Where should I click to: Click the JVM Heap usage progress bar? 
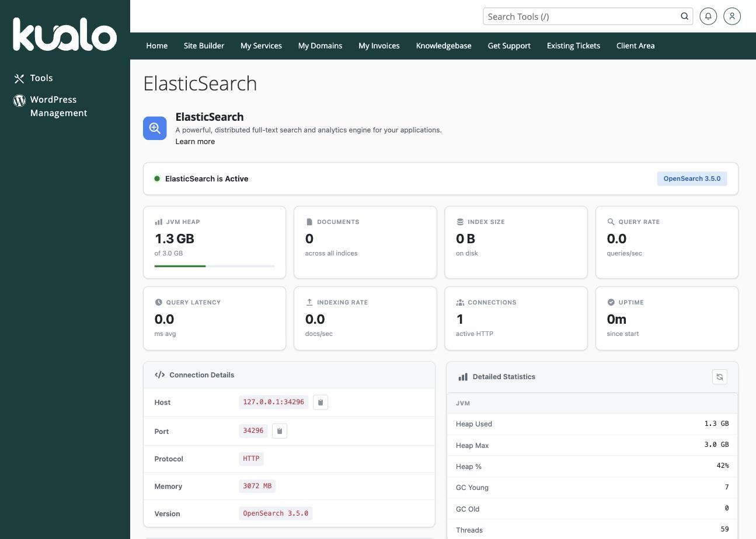tap(214, 266)
